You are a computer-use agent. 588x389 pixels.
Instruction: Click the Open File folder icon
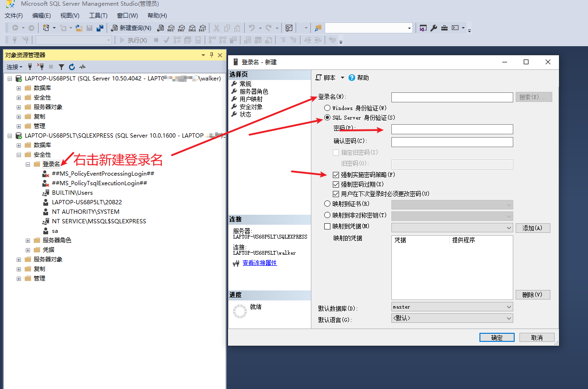click(x=79, y=28)
